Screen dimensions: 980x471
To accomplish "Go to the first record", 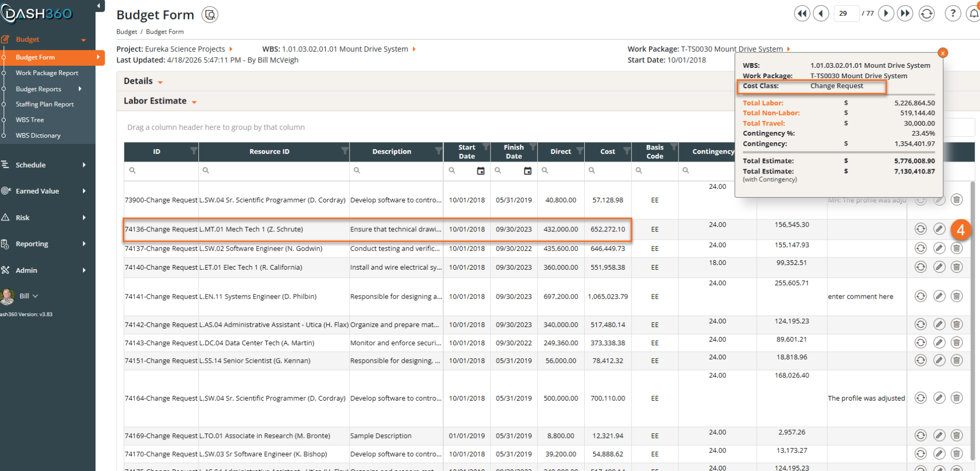I will [x=802, y=13].
